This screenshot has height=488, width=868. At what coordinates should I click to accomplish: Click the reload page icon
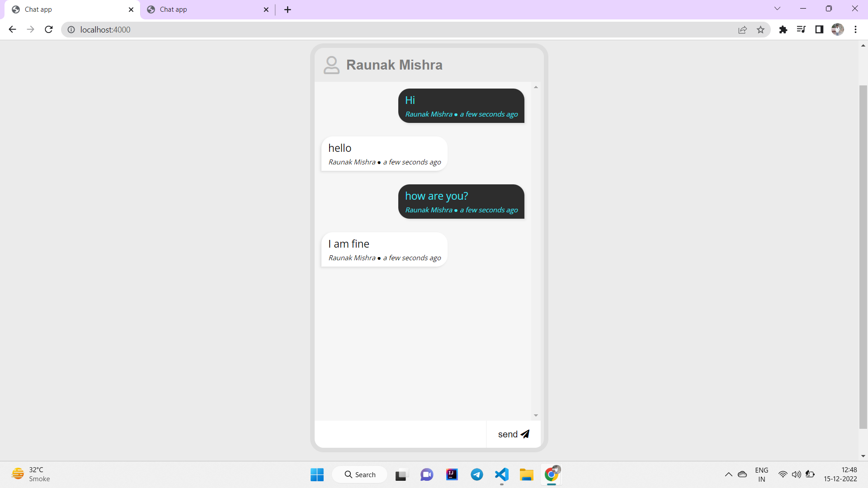tap(48, 29)
